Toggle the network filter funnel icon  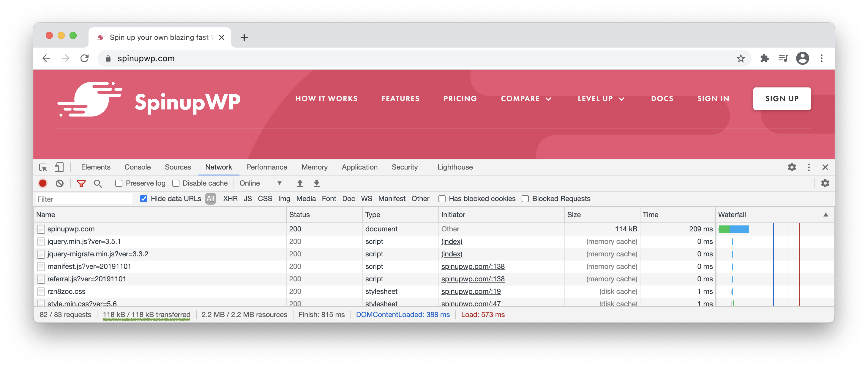point(81,183)
